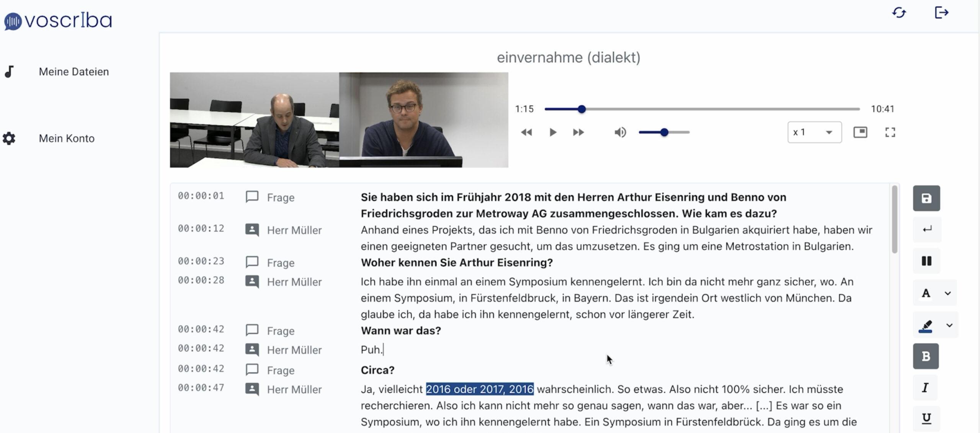Expand the highlighter color options chevron
The image size is (980, 433).
[949, 325]
